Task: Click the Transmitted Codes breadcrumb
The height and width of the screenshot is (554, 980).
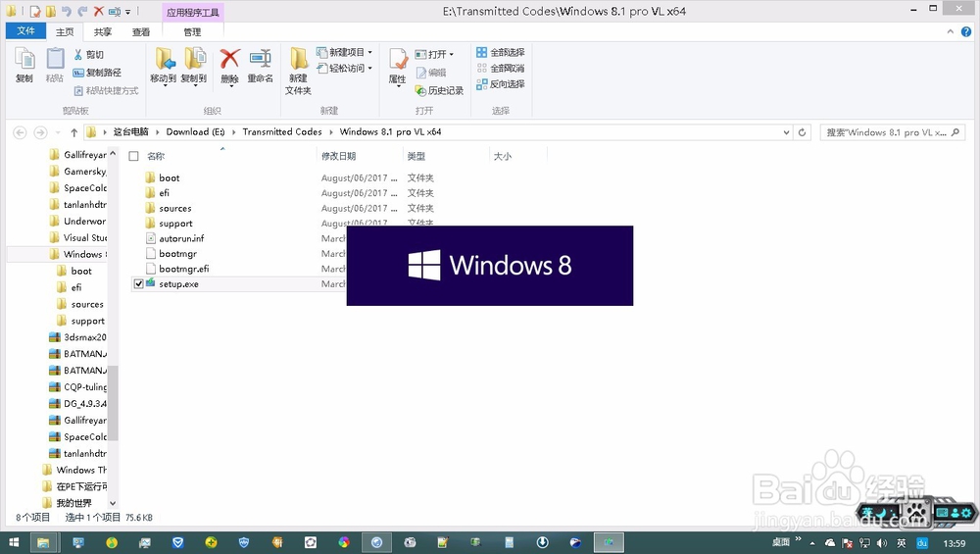Action: [282, 132]
